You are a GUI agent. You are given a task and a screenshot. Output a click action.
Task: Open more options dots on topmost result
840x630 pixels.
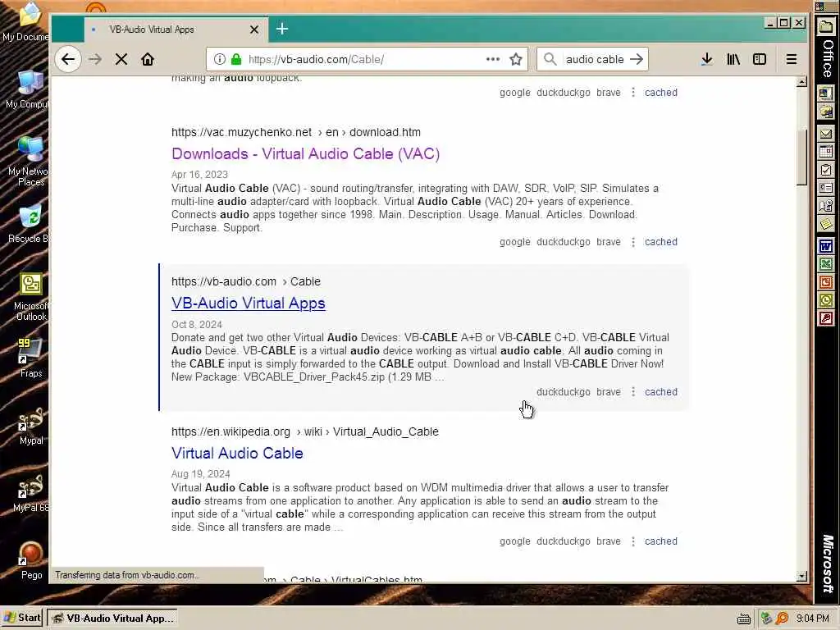633,92
